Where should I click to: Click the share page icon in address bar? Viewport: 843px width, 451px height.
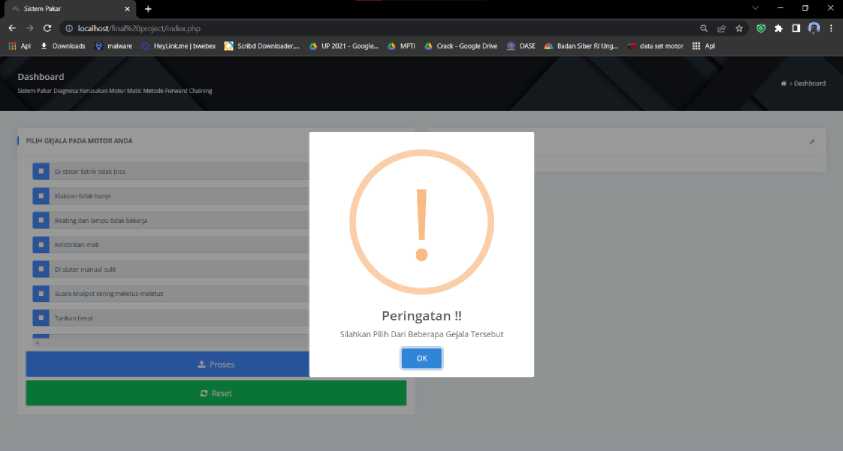point(721,28)
